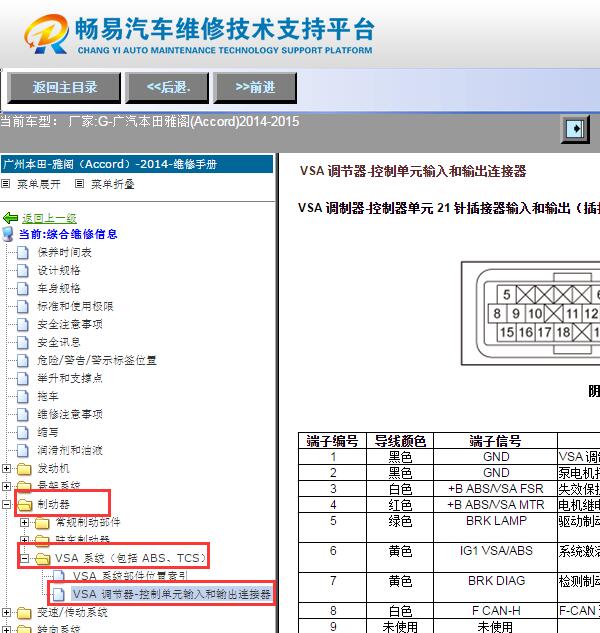The width and height of the screenshot is (600, 633).
Task: Click the 导线颜色 column header
Action: coord(400,441)
